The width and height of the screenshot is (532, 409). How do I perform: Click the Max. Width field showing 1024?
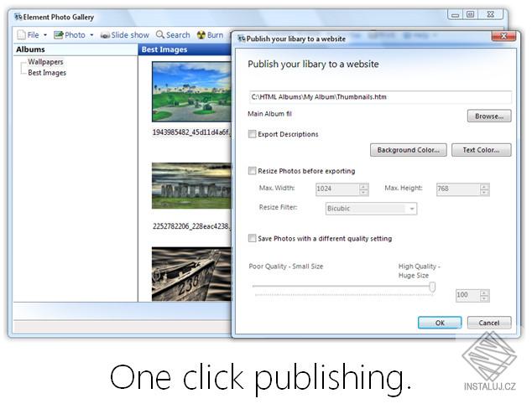pos(337,189)
